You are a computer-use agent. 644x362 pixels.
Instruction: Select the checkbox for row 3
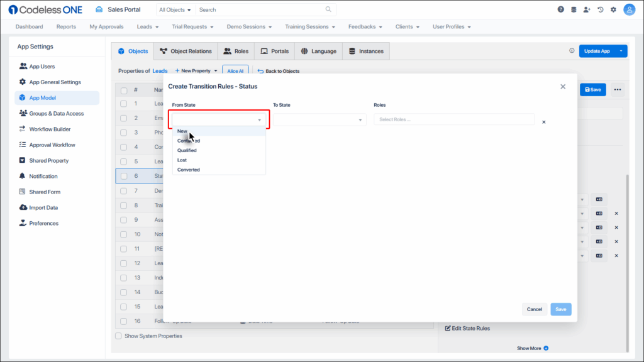(x=123, y=133)
